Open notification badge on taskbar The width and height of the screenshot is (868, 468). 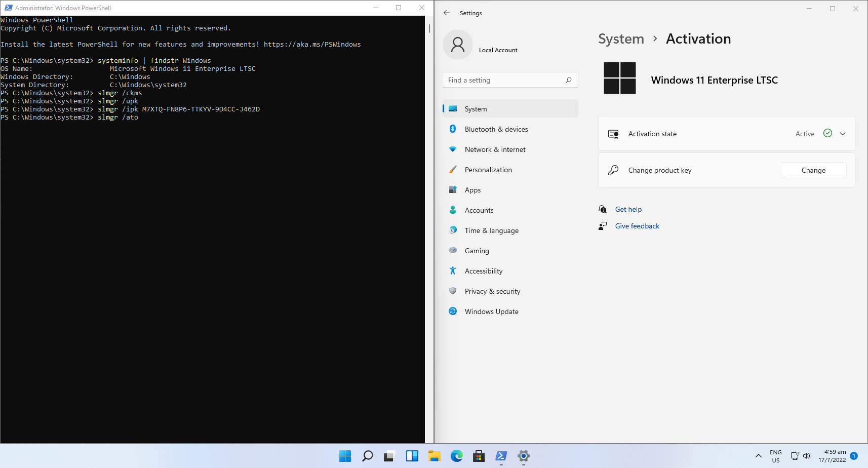point(854,455)
